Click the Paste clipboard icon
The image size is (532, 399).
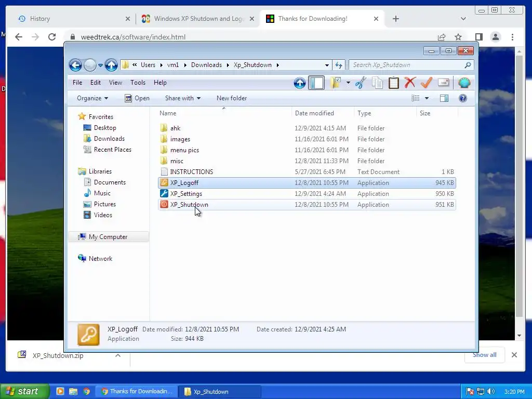click(394, 83)
